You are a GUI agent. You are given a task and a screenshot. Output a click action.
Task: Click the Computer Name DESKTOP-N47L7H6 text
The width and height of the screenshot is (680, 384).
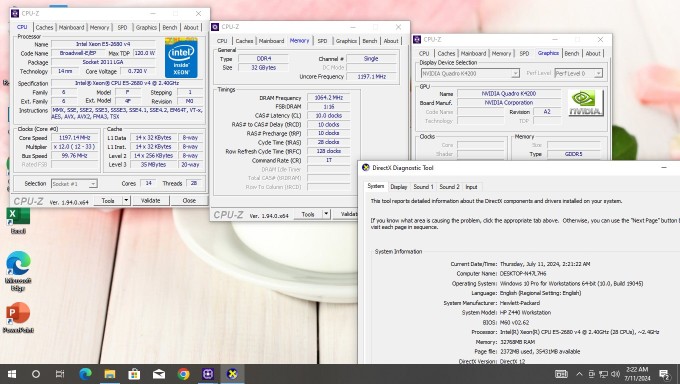coord(523,274)
